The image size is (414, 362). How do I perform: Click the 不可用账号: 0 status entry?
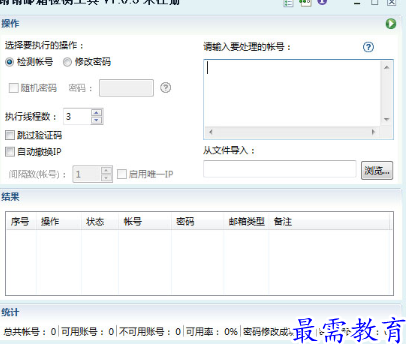[150, 332]
